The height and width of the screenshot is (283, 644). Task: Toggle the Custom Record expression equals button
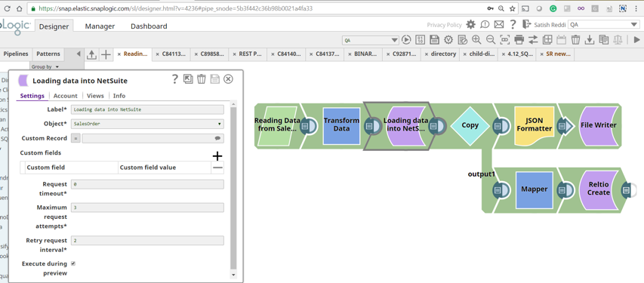(x=75, y=138)
